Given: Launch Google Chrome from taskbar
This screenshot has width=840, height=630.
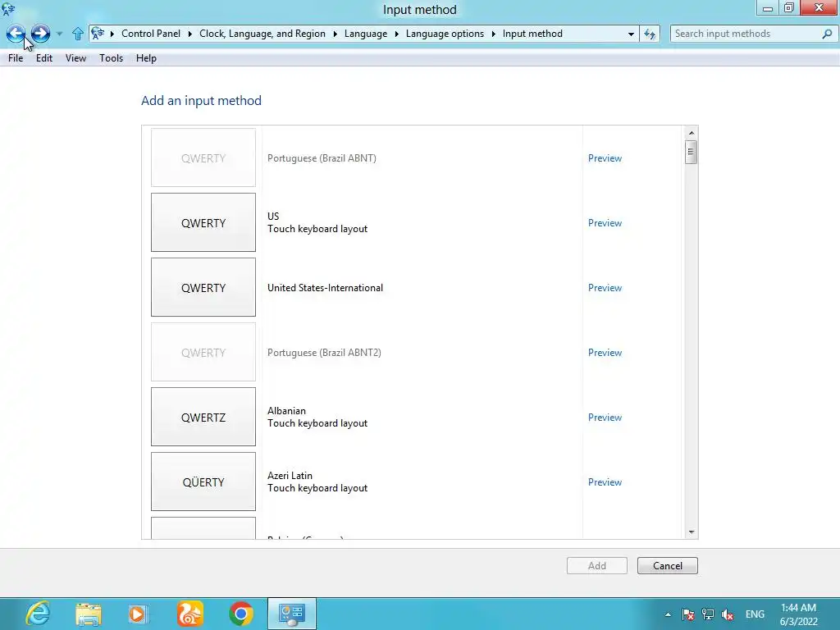Looking at the screenshot, I should coord(241,614).
